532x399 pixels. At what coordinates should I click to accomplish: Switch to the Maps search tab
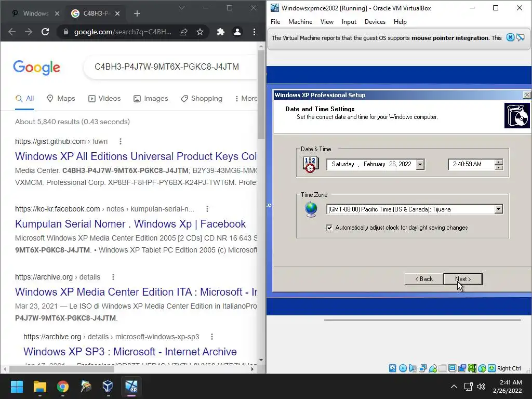point(61,98)
